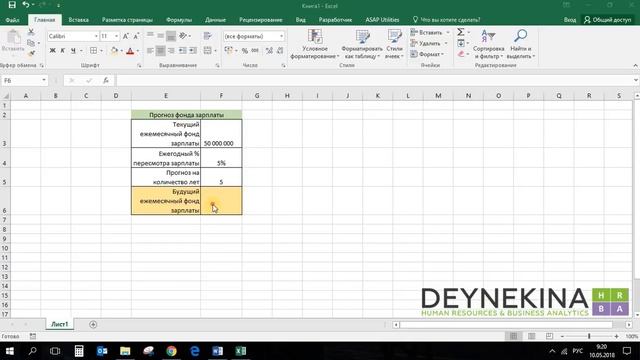
Task: Click the Clear eraser icon
Action: (x=461, y=54)
